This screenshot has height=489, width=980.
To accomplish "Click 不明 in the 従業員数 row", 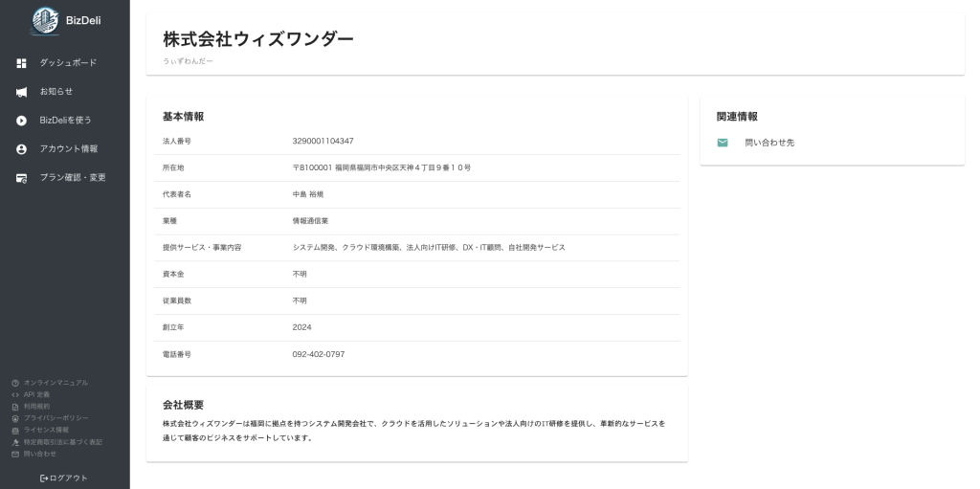I will [x=300, y=300].
